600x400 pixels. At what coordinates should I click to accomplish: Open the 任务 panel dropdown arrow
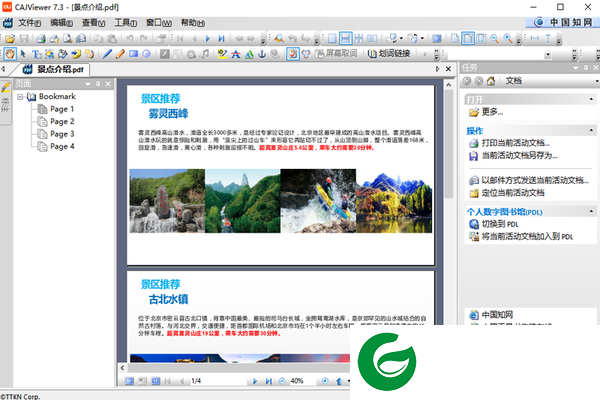click(x=576, y=68)
